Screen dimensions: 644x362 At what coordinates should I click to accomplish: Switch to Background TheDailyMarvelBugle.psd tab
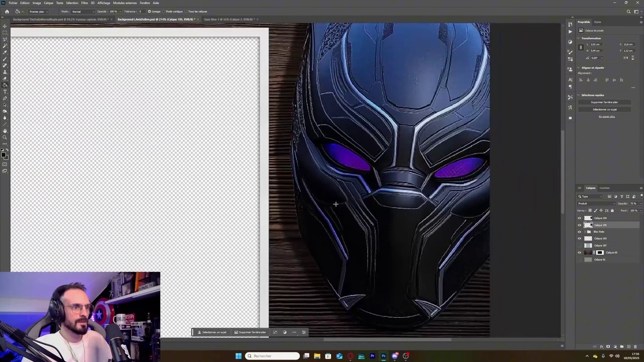coord(60,20)
